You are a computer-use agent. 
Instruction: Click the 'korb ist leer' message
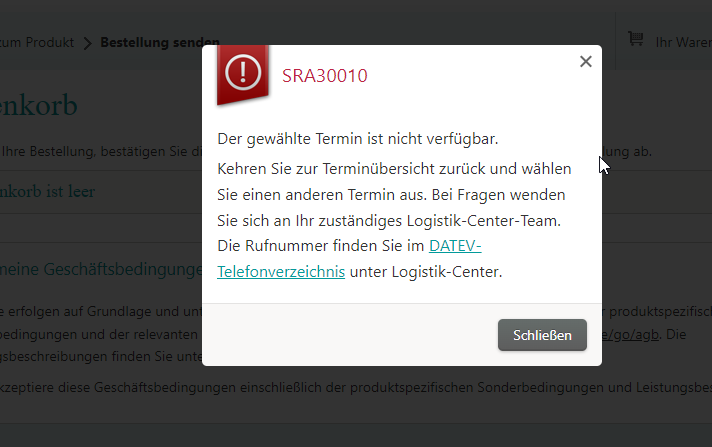(x=47, y=192)
